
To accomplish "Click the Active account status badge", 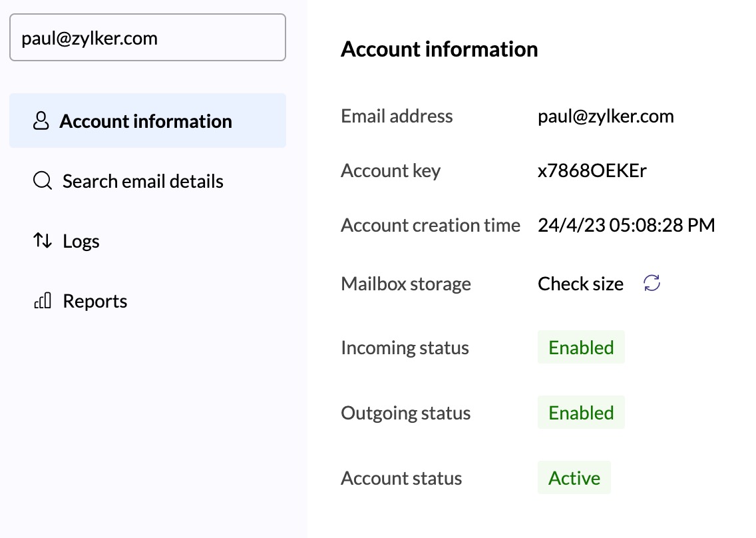I will pyautogui.click(x=574, y=478).
